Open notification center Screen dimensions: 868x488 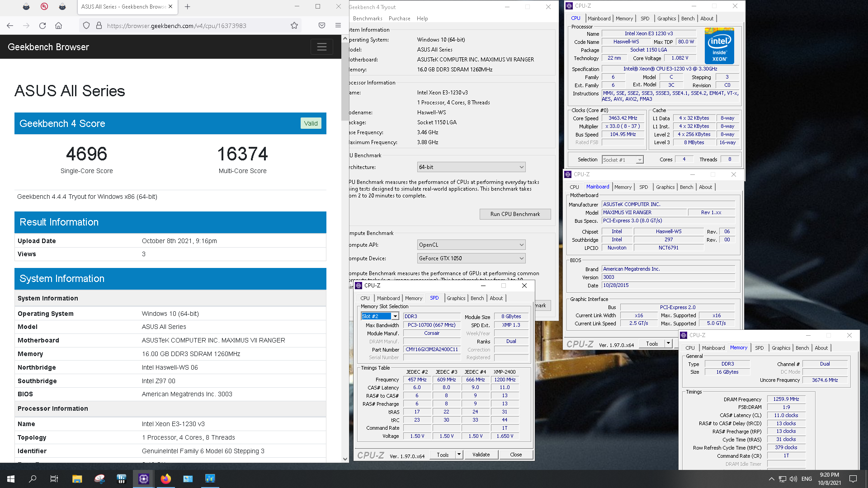coord(853,479)
